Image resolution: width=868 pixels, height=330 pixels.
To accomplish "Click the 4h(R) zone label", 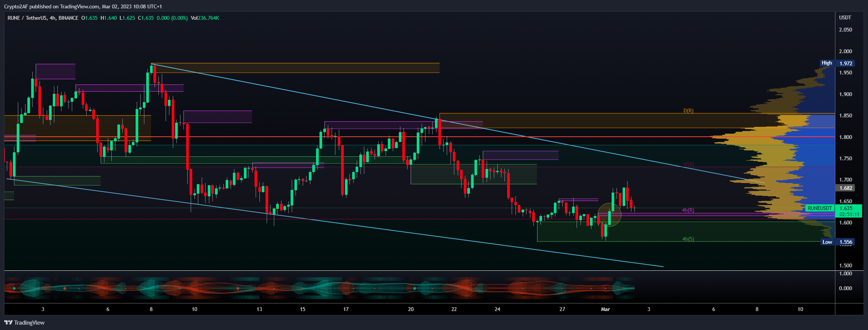I will click(x=688, y=210).
